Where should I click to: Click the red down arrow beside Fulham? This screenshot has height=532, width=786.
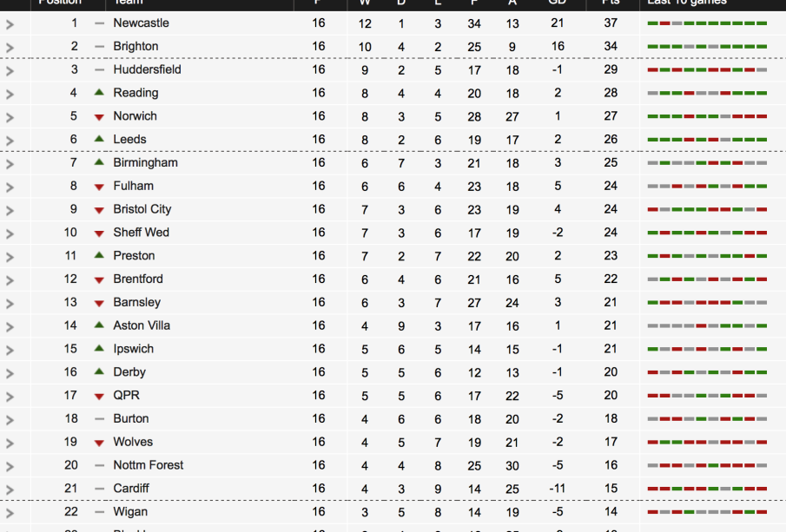99,187
